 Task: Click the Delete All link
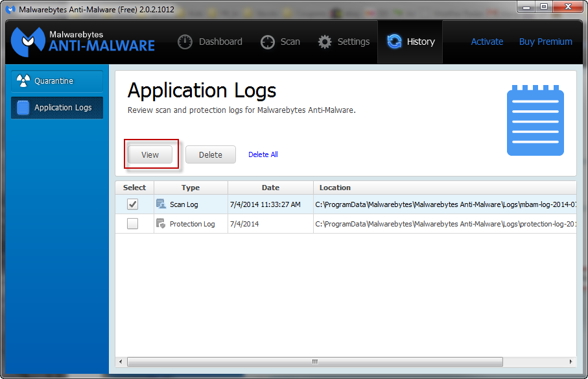tap(263, 154)
